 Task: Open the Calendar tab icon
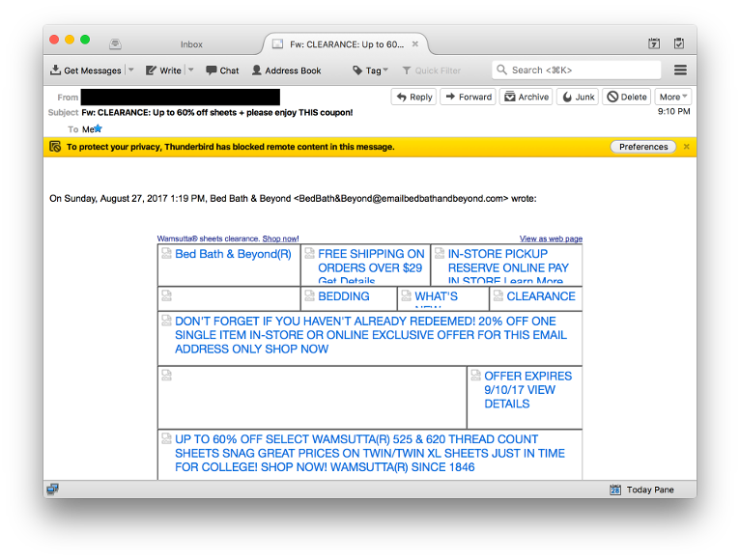[654, 43]
